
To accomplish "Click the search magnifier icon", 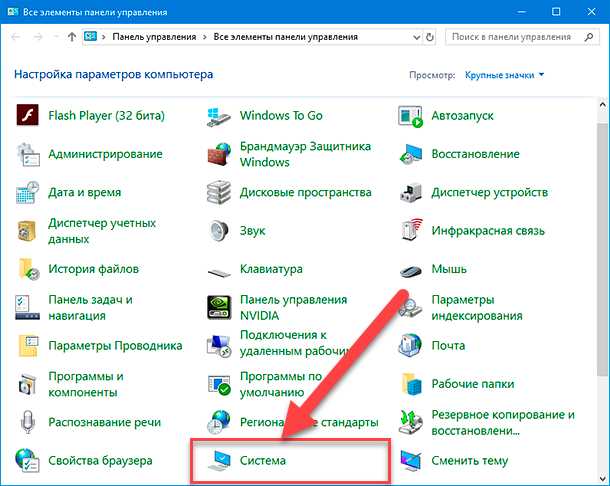I will (589, 37).
